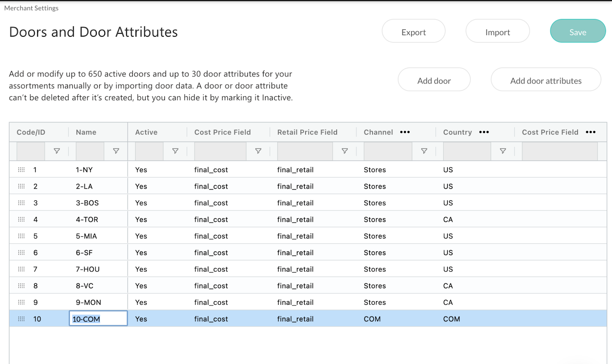Click final_retail cell in row 9-MON
The height and width of the screenshot is (364, 612).
coord(295,302)
